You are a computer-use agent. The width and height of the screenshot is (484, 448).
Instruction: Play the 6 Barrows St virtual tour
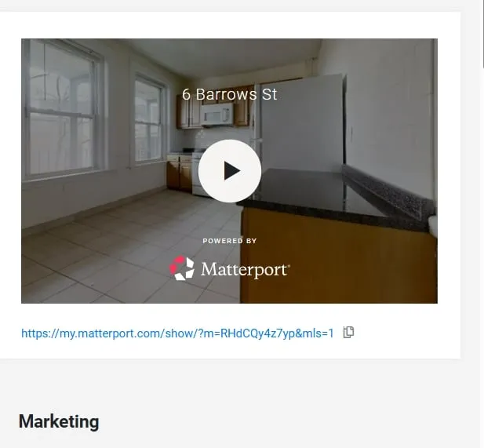pyautogui.click(x=229, y=171)
